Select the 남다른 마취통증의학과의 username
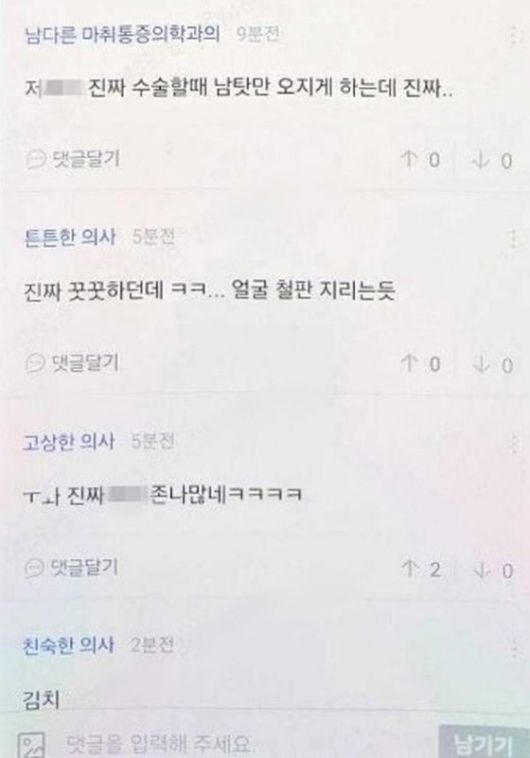The image size is (530, 758). [x=122, y=34]
